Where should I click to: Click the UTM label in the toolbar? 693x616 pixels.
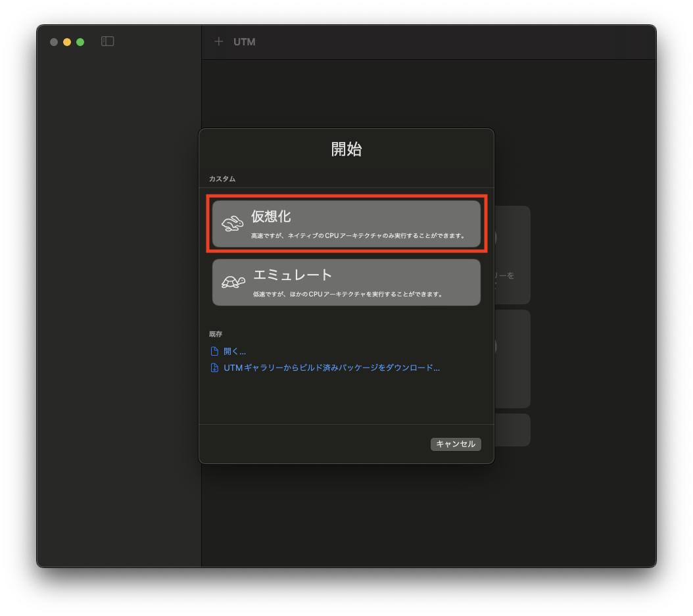244,41
